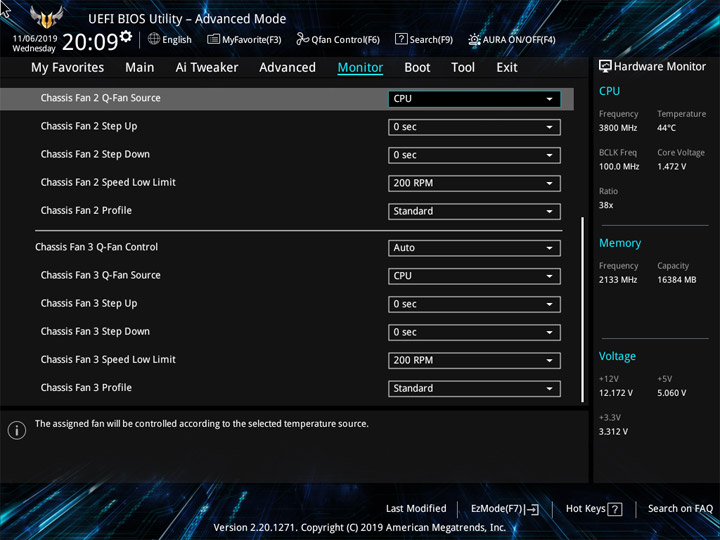Click the 11/06/2019 date text

[x=35, y=39]
